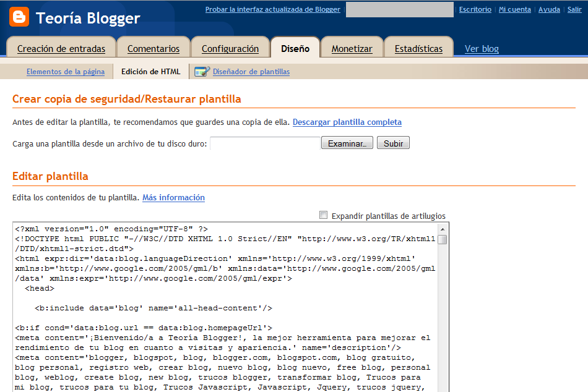Viewport: 588px width, 392px height.
Task: Click the '<head>' line in template code
Action: pyautogui.click(x=40, y=288)
